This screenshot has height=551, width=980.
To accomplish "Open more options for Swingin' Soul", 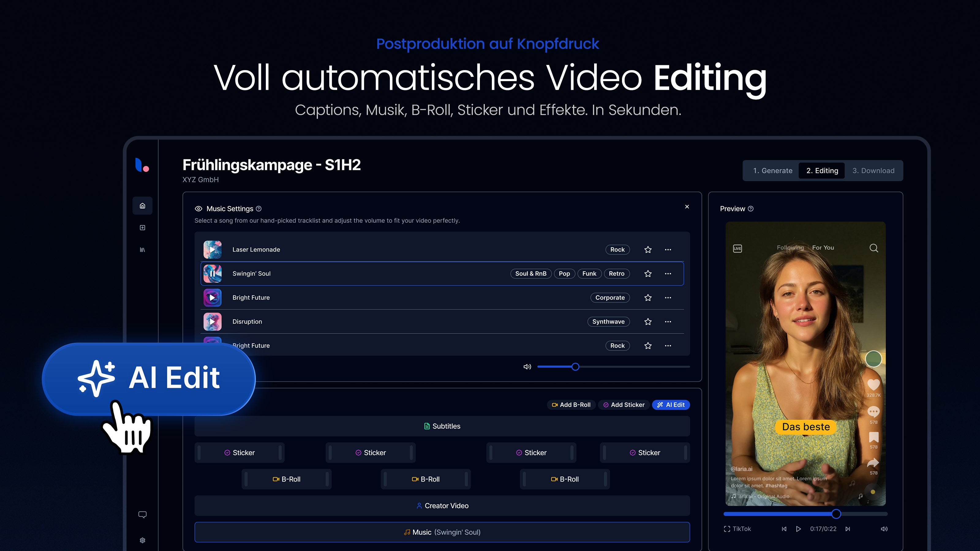I will [x=669, y=273].
